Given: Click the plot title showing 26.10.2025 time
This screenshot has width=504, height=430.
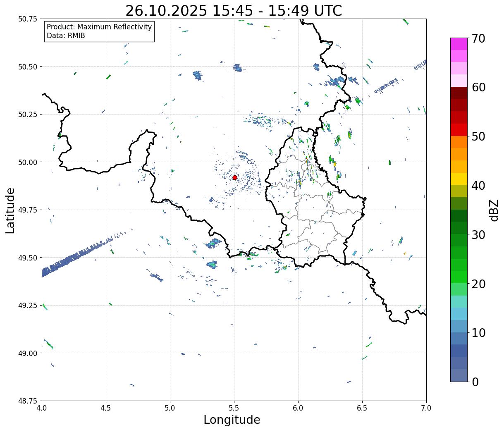Looking at the screenshot, I should (234, 10).
